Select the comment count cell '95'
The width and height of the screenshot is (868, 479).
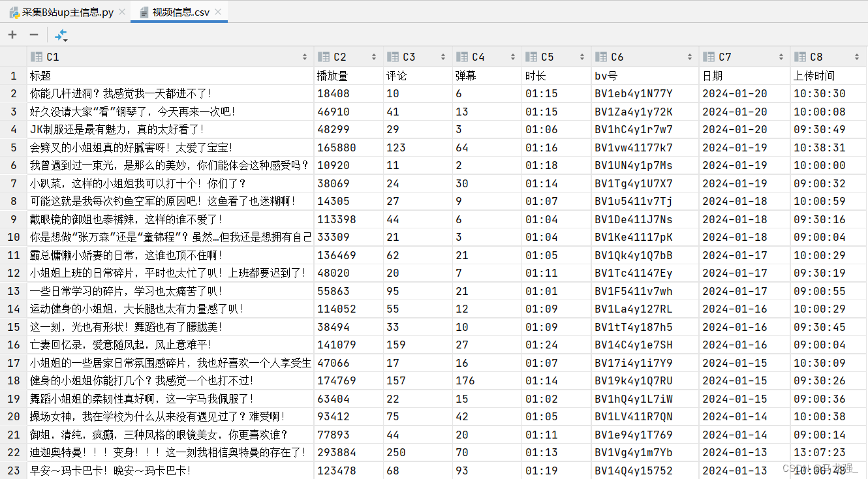pyautogui.click(x=418, y=291)
